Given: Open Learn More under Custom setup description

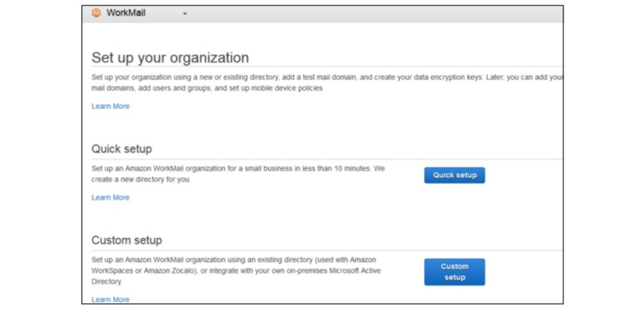Looking at the screenshot, I should click(110, 299).
